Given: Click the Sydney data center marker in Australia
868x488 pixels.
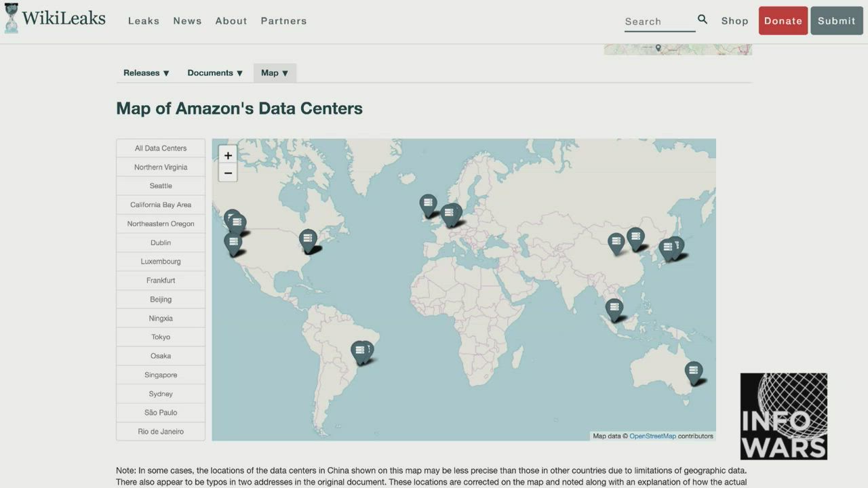Looking at the screenshot, I should tap(693, 371).
